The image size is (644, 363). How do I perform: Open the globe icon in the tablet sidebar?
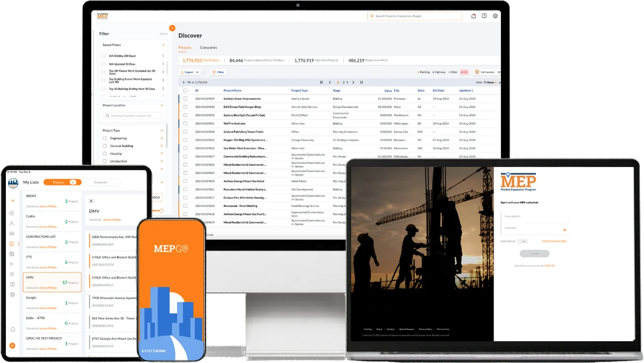click(x=12, y=295)
